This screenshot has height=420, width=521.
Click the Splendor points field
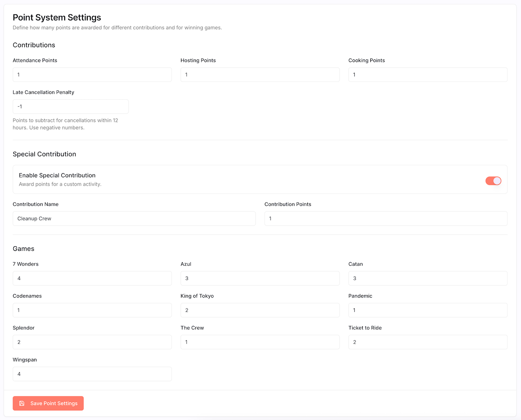pyautogui.click(x=92, y=342)
